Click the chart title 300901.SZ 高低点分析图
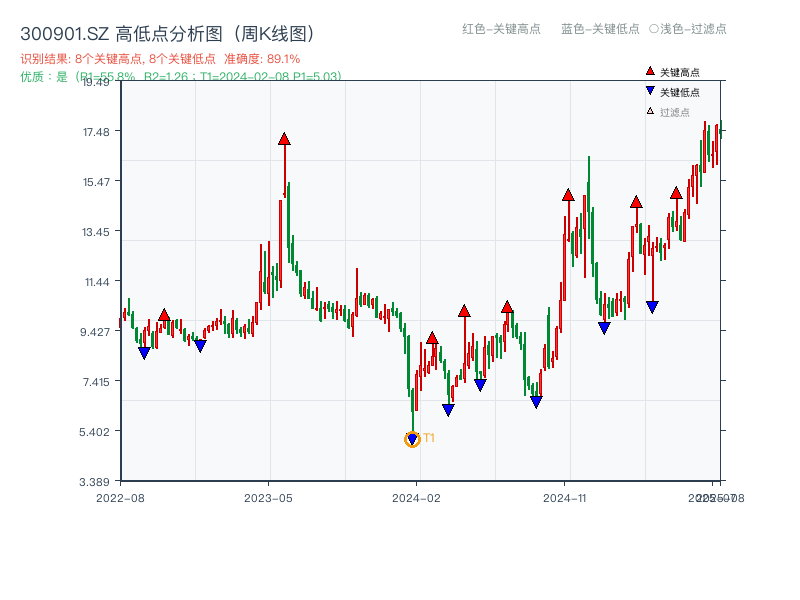Viewport: 800px width, 600px height. (167, 34)
